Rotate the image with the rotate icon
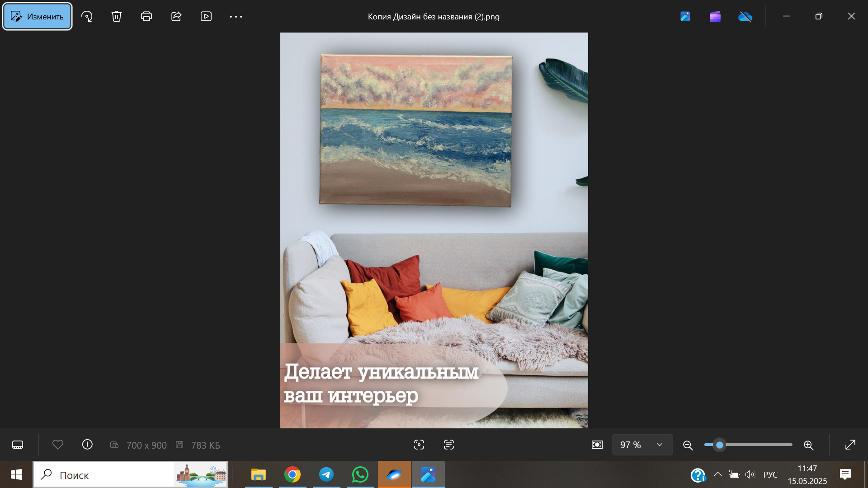 click(87, 17)
